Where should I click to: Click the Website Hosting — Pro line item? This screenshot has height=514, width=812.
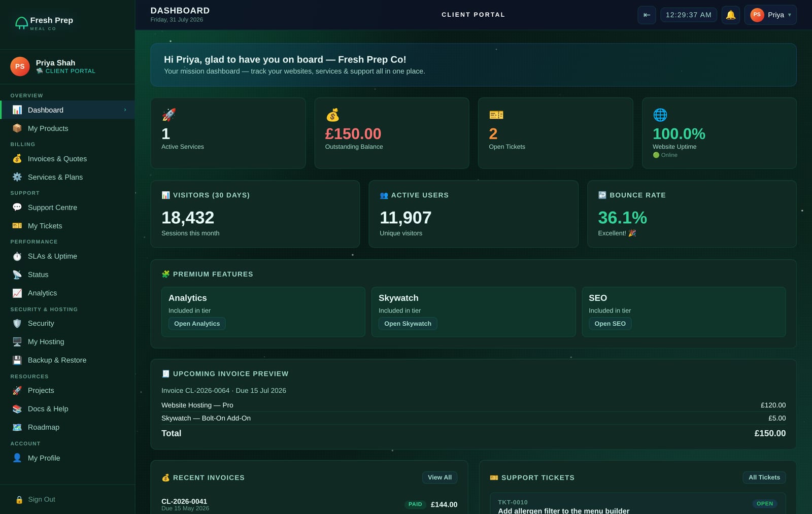[x=473, y=405]
